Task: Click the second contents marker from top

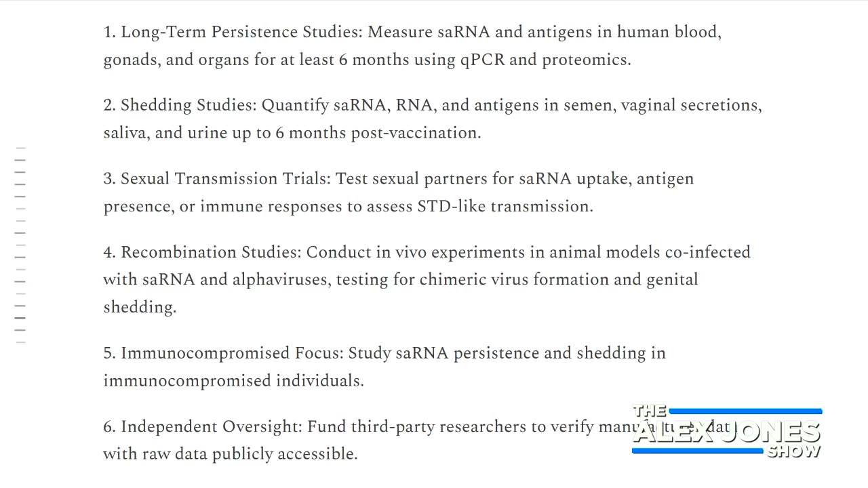Action: coord(20,160)
